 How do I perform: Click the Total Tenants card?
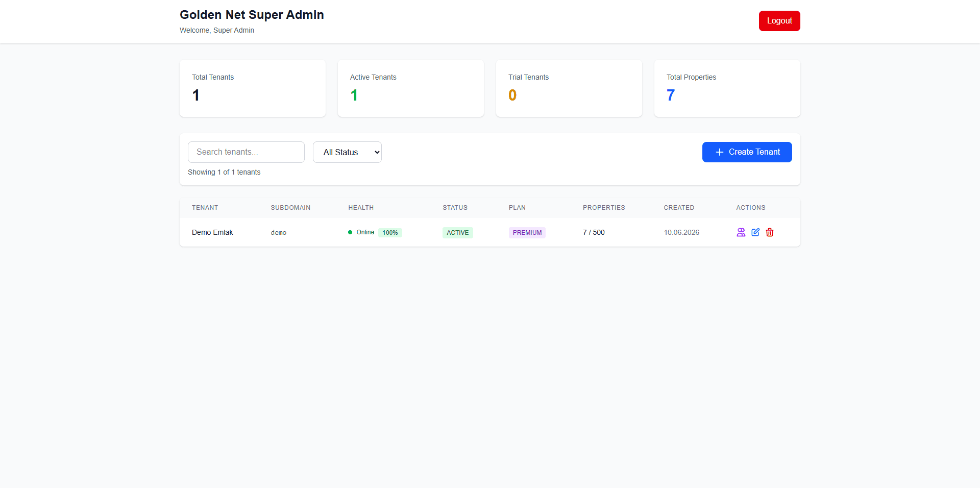click(x=253, y=88)
